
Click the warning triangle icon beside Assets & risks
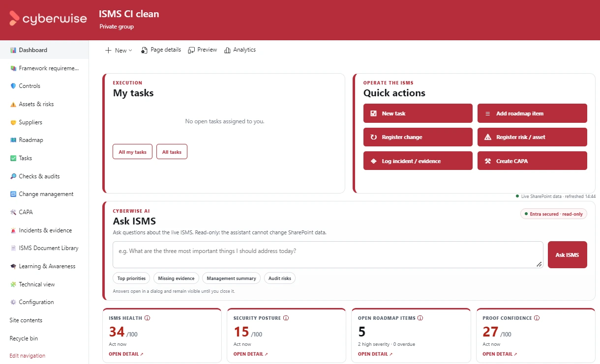13,104
